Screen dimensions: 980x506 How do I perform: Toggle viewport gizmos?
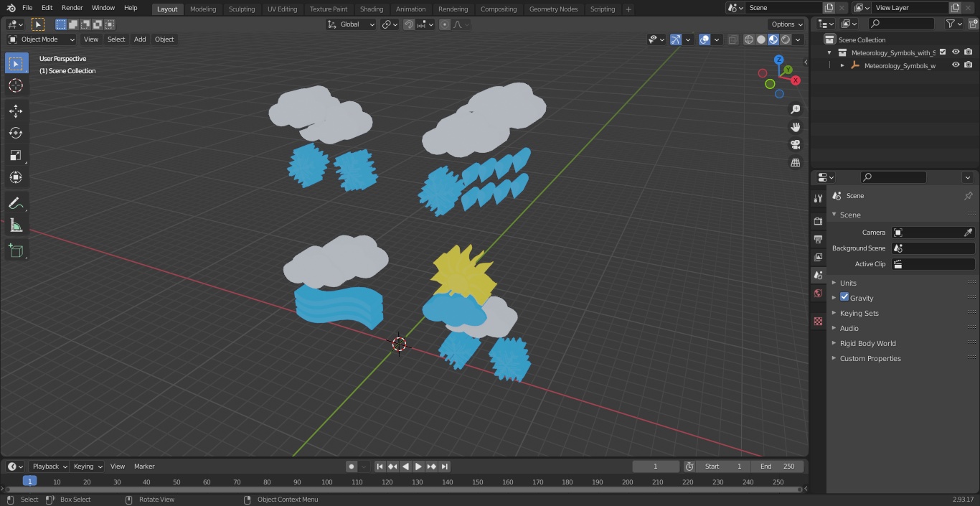(x=676, y=39)
